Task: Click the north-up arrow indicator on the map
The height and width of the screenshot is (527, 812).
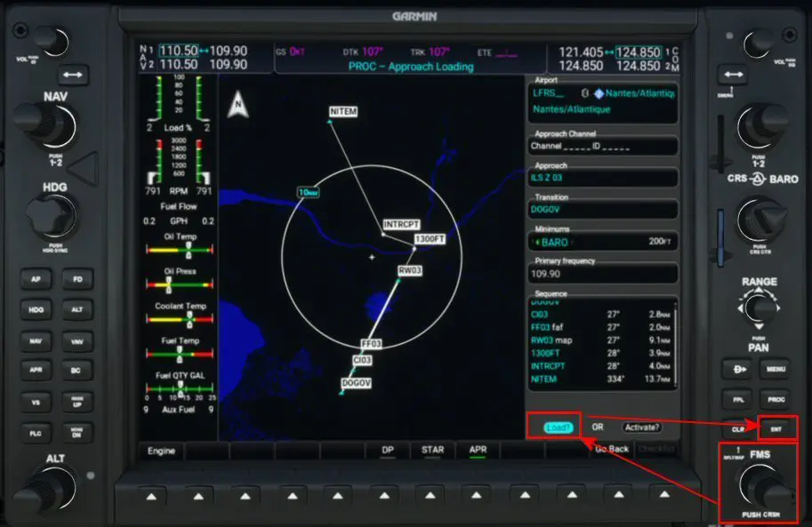Action: (x=238, y=104)
